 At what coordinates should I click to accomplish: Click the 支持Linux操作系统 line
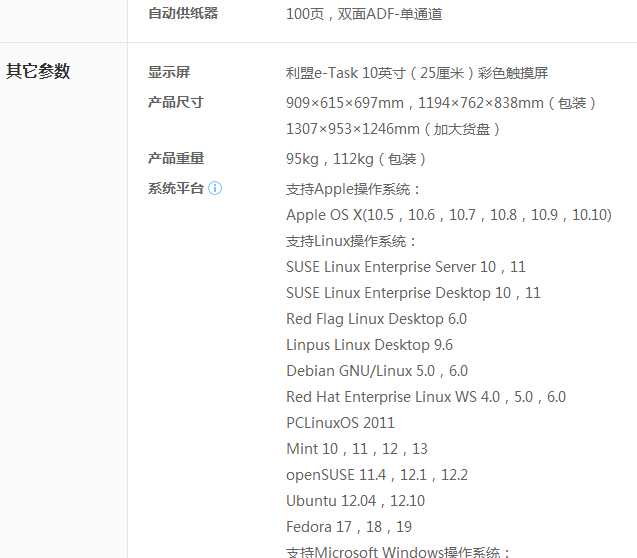click(x=351, y=241)
